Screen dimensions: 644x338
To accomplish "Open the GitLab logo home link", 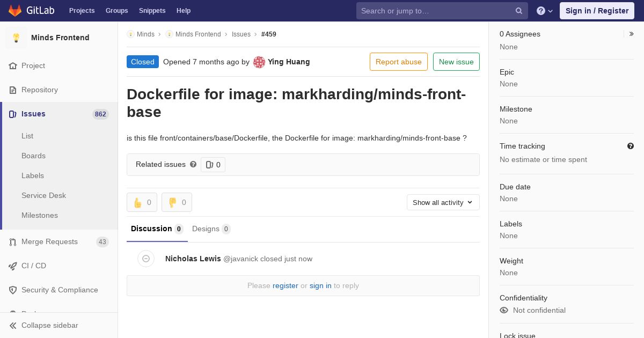I will [x=33, y=11].
